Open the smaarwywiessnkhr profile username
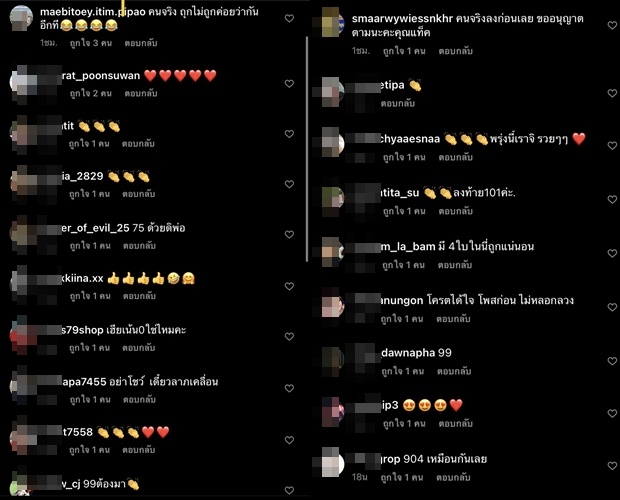This screenshot has width=620, height=500. point(402,19)
